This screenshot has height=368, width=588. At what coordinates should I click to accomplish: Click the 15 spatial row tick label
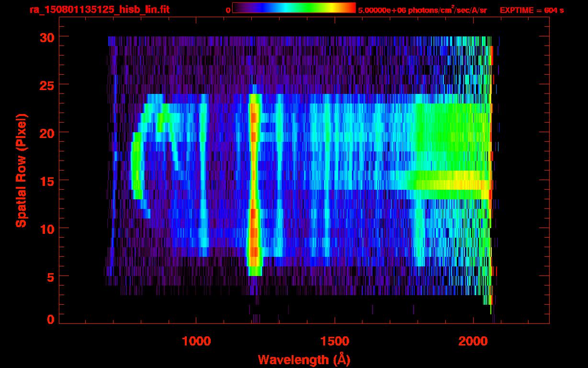point(48,181)
